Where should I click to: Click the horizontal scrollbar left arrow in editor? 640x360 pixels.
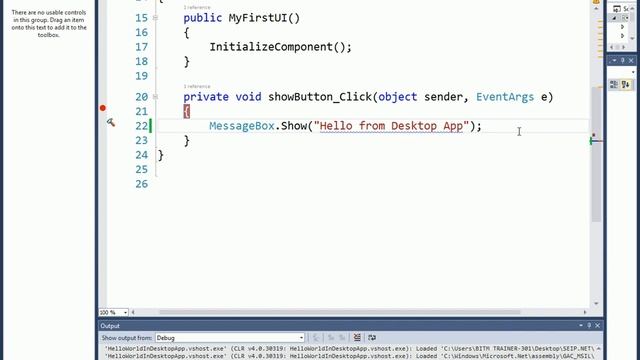click(133, 312)
